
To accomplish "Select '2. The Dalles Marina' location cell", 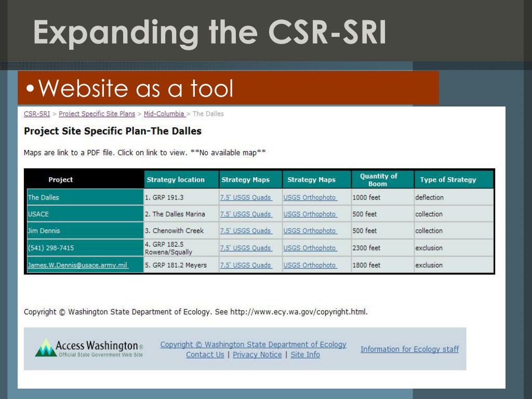I will tap(181, 214).
